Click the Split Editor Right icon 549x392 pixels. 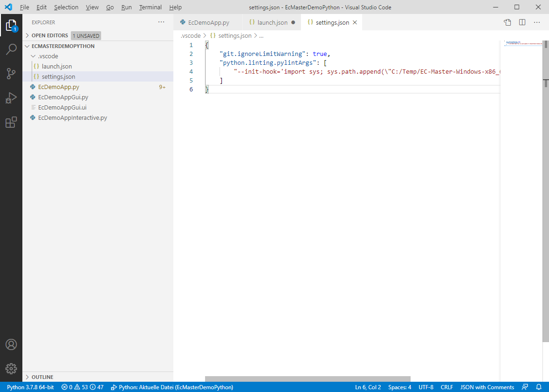click(x=522, y=22)
